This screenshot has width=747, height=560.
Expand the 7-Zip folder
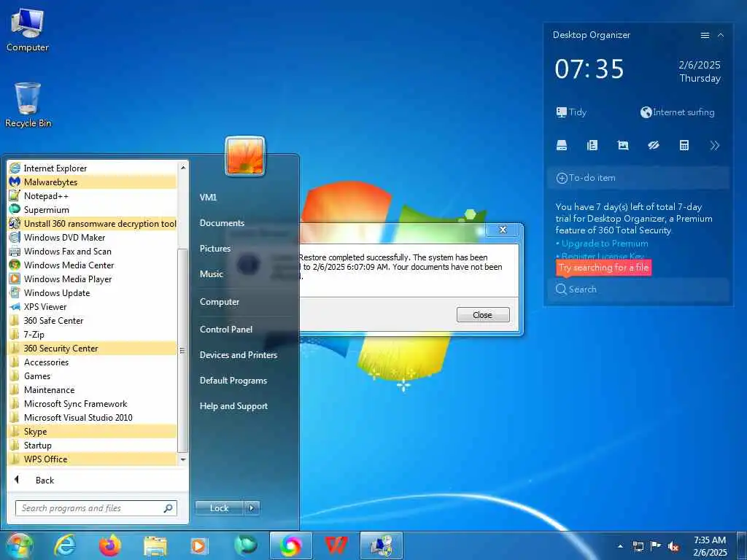point(93,334)
